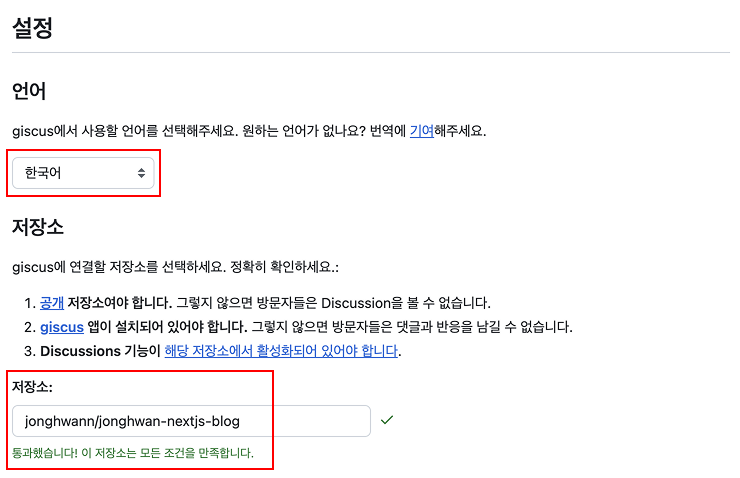Click the 그렇지 않으면 방문자들은 Discussion을 볼 수 없습니다 sentence
The height and width of the screenshot is (478, 740).
(332, 302)
